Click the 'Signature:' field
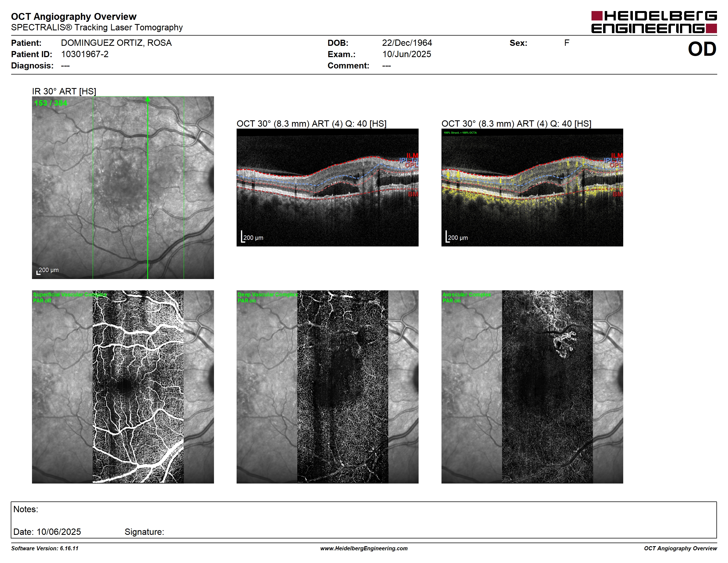The image size is (728, 563). point(144,532)
